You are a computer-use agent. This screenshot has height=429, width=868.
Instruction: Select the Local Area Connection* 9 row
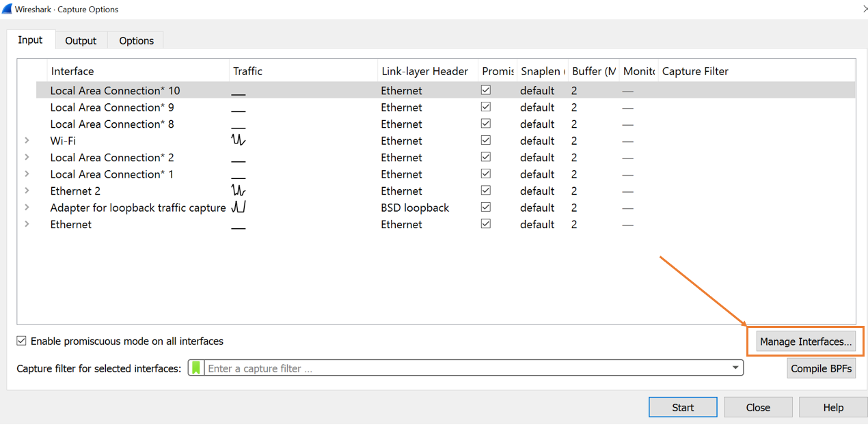[445, 107]
